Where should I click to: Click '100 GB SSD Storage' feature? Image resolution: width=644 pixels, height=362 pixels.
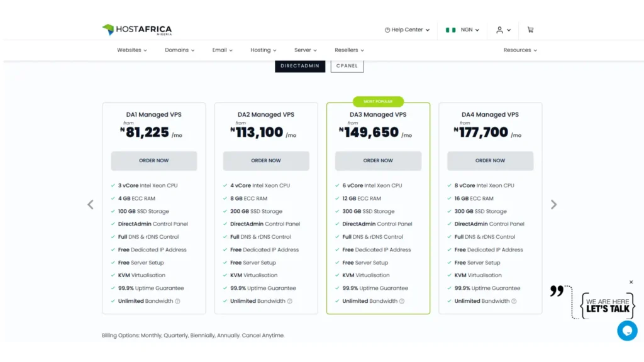click(x=143, y=211)
